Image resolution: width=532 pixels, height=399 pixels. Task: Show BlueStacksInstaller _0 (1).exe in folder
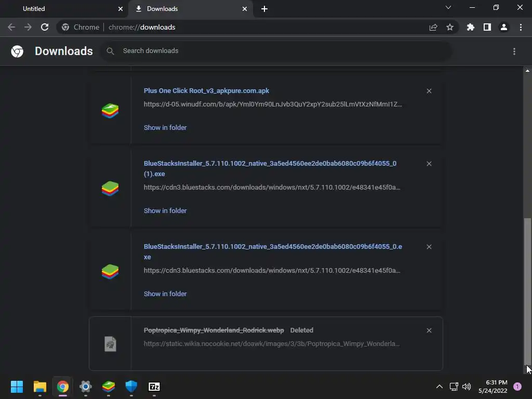click(165, 211)
